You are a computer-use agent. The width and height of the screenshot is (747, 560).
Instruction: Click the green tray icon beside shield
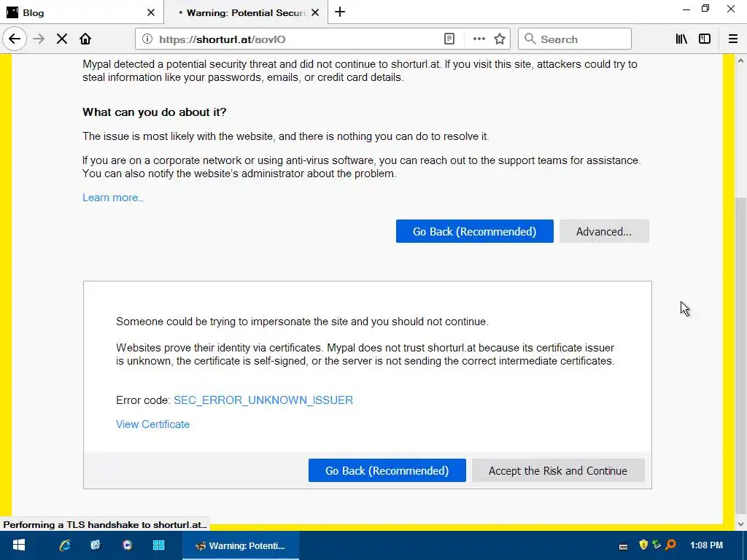tap(657, 544)
